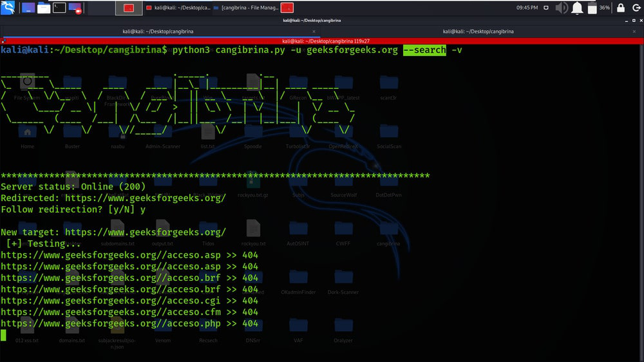The width and height of the screenshot is (644, 362).
Task: Click the small icon left of the red pane title
Action: (x=3, y=41)
